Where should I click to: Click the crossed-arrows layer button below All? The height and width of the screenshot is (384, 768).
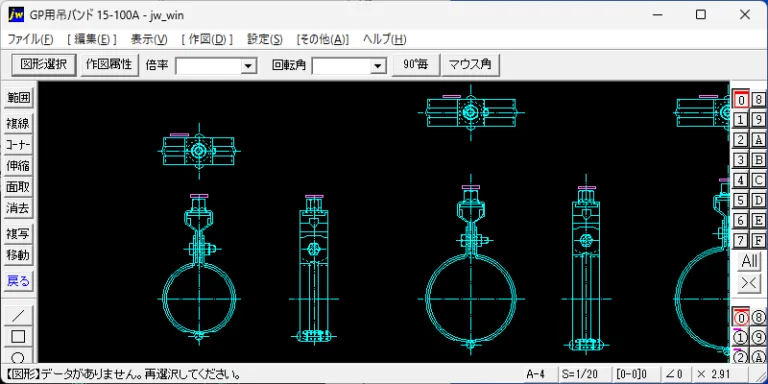pos(749,283)
